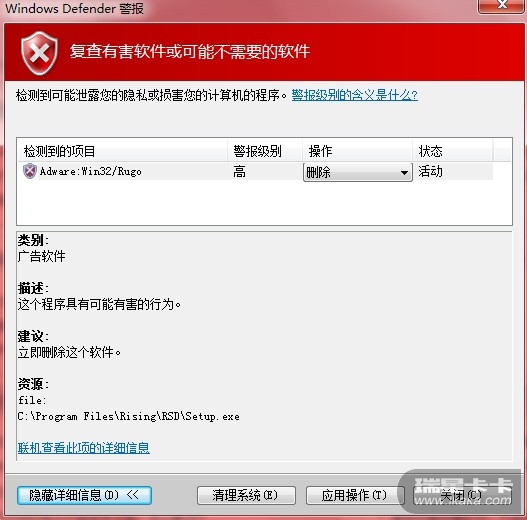Click the dropdown arrow beside 删除
The image size is (527, 520).
coord(404,173)
